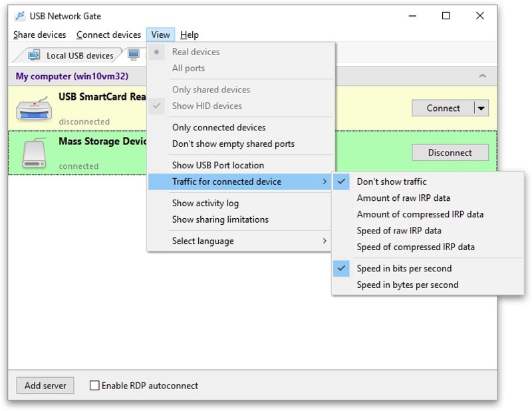Click the Add server button
Viewport: 532px width, 411px height.
click(x=45, y=386)
